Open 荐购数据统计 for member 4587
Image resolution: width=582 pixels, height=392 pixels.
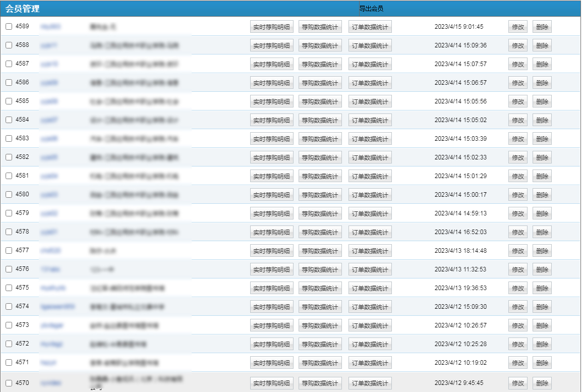(x=320, y=65)
